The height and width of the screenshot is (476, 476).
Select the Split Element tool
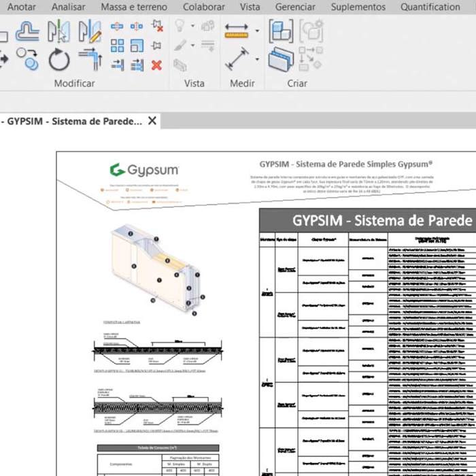point(117,27)
